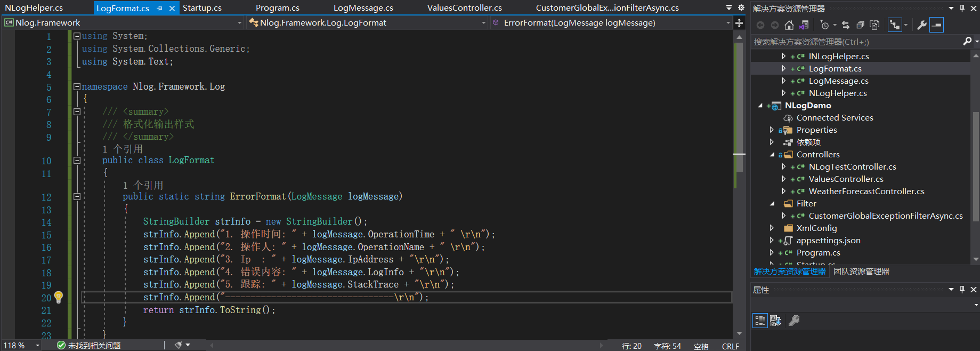This screenshot has height=351, width=980.
Task: Open editor settings gear icon
Action: coord(741,7)
